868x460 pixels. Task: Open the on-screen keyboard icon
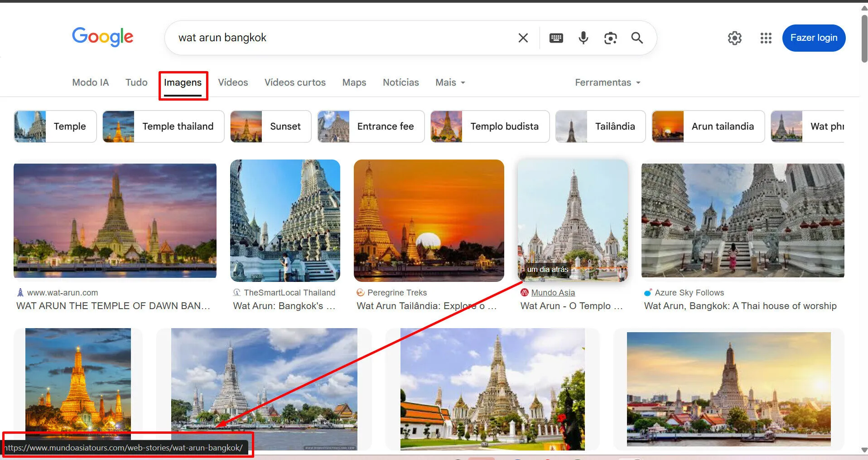tap(556, 38)
